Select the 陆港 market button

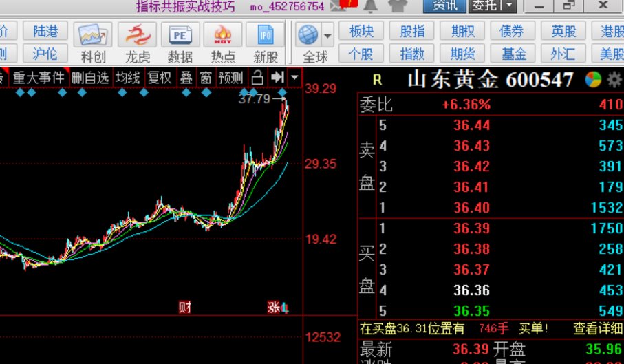point(45,31)
